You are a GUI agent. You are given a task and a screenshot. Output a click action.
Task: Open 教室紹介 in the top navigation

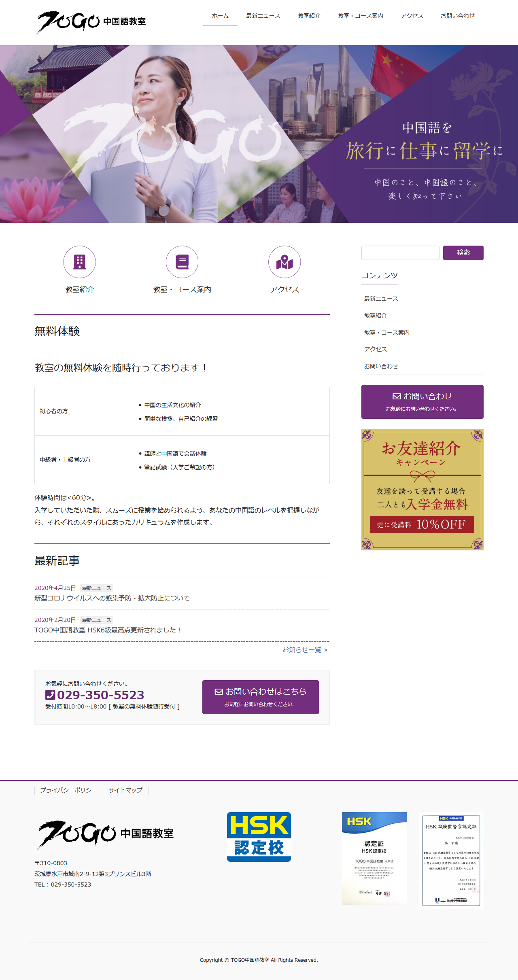coord(309,16)
